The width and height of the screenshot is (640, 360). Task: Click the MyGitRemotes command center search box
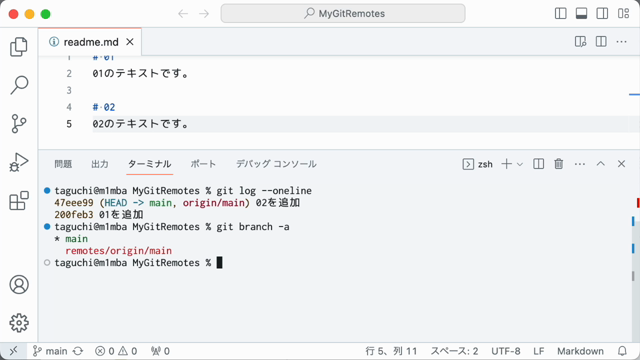tap(343, 13)
